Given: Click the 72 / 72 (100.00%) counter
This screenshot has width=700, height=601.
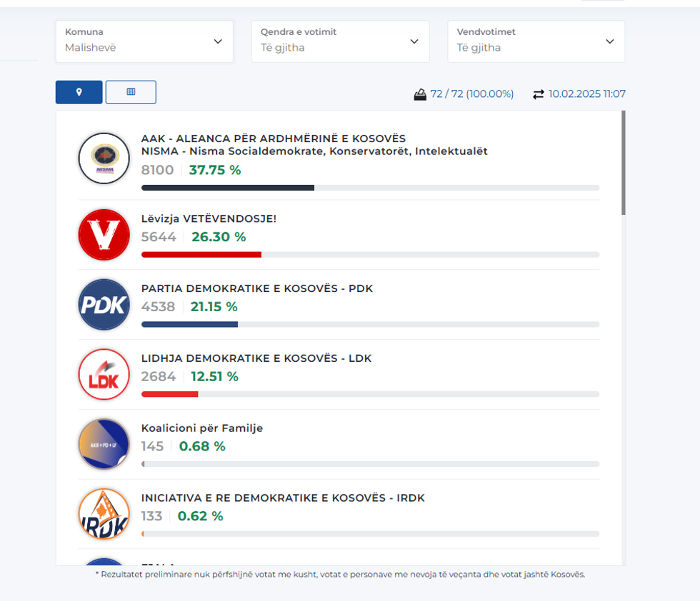Looking at the screenshot, I should pos(472,94).
